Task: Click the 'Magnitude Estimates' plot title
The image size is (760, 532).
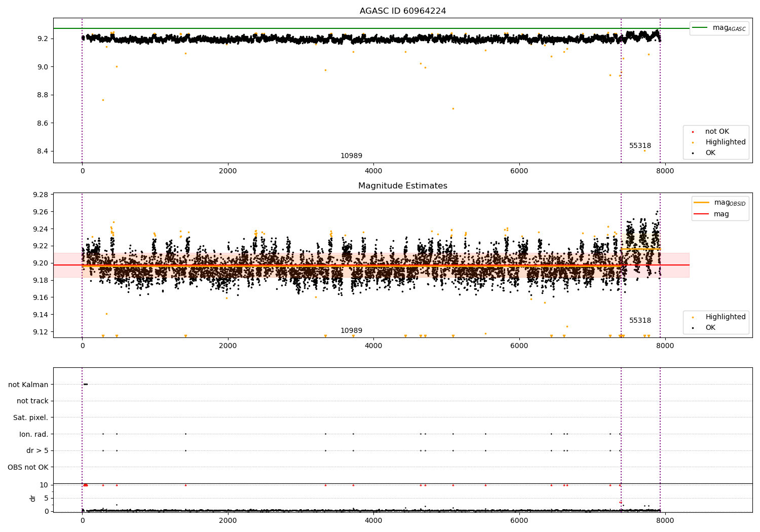Action: click(403, 186)
